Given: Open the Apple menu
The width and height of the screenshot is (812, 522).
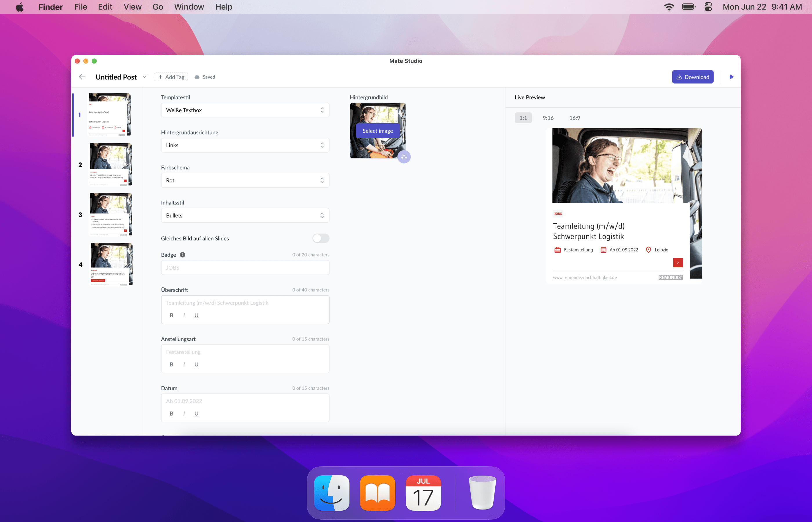Looking at the screenshot, I should click(20, 7).
